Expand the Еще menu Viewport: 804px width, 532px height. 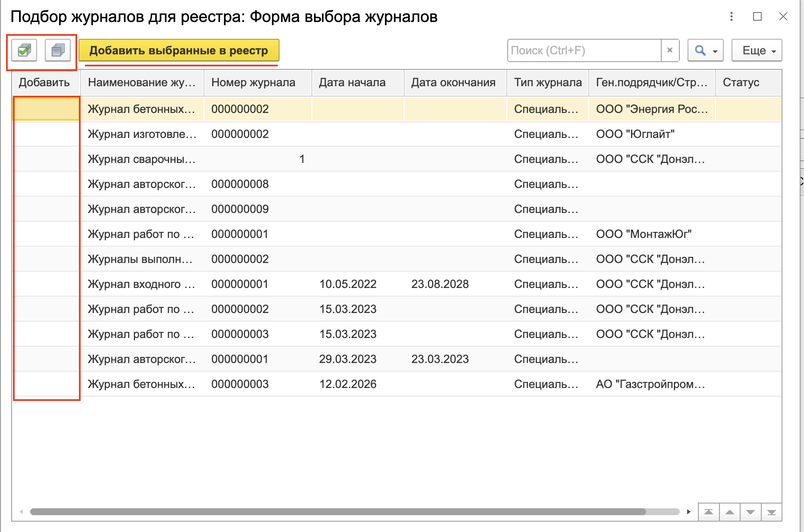pyautogui.click(x=757, y=50)
